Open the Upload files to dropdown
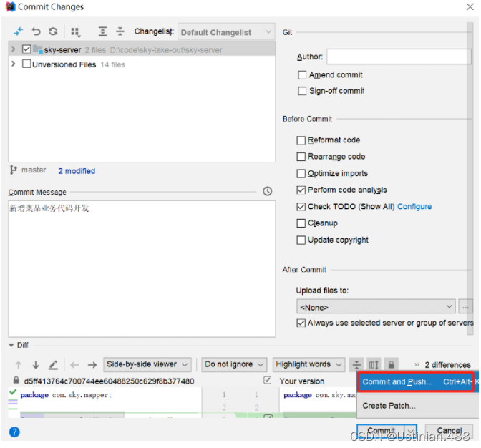The width and height of the screenshot is (481, 448). [x=376, y=306]
